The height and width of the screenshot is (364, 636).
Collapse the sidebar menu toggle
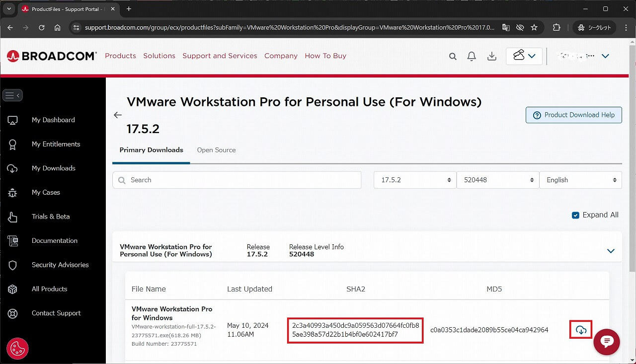click(12, 95)
